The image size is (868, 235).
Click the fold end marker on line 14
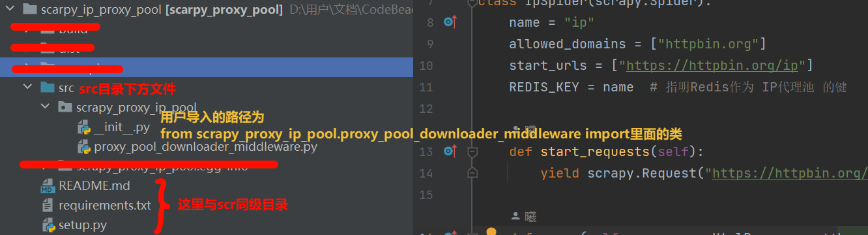pyautogui.click(x=473, y=173)
